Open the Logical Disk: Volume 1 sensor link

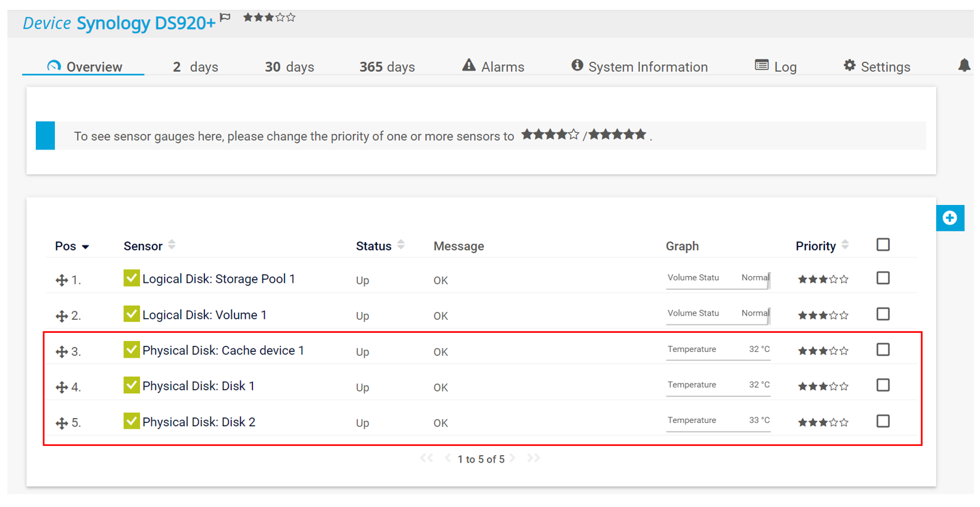point(204,315)
